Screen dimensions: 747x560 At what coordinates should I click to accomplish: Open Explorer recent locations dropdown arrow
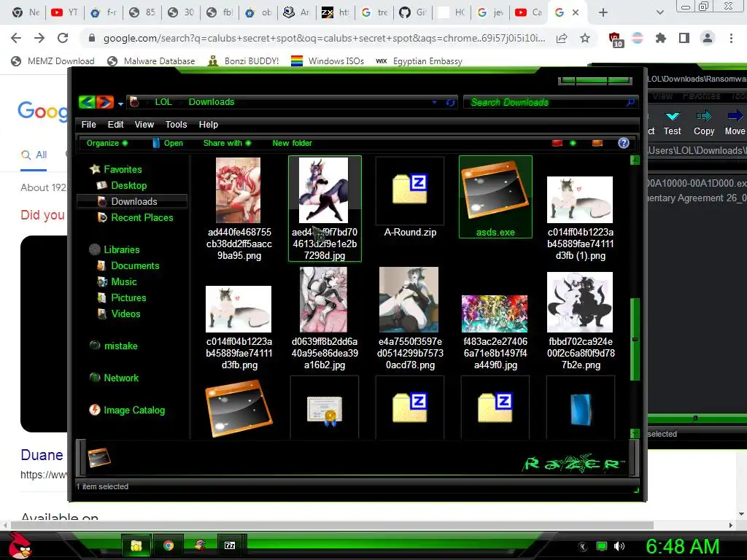tap(120, 104)
